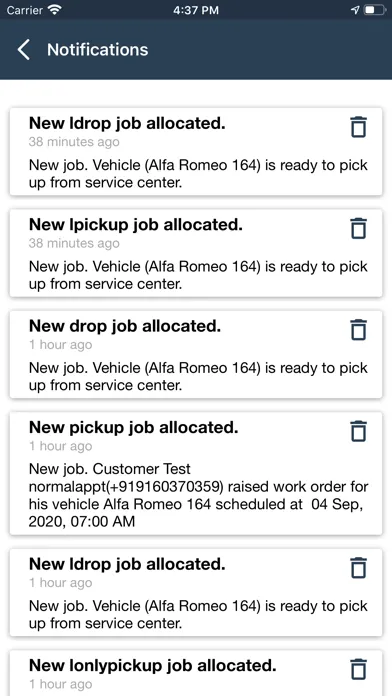Tap the '1 hour ago' under drop job
This screenshot has height=696, width=392.
(60, 345)
